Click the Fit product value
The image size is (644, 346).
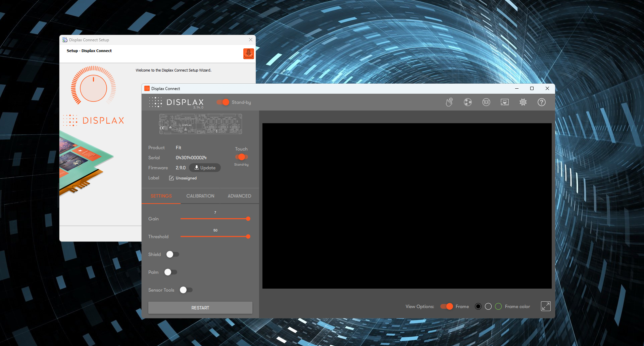point(179,147)
